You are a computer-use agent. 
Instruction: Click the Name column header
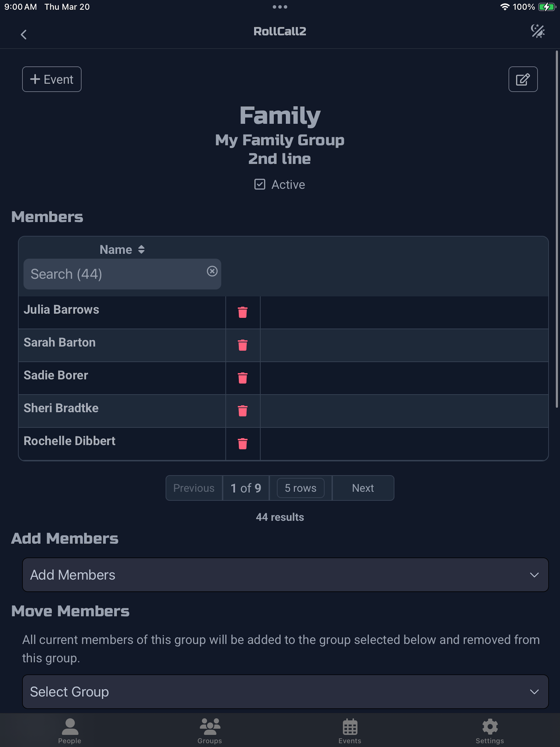click(x=116, y=250)
